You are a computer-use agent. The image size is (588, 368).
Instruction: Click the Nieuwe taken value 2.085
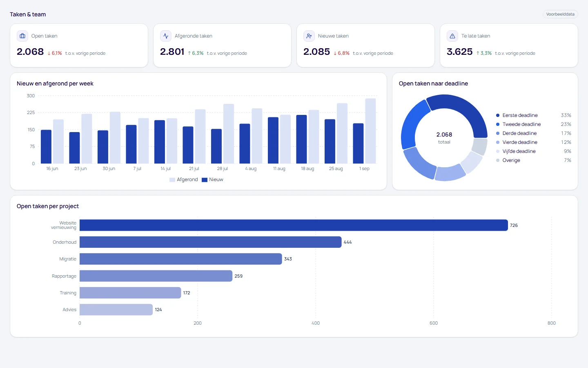pyautogui.click(x=316, y=52)
